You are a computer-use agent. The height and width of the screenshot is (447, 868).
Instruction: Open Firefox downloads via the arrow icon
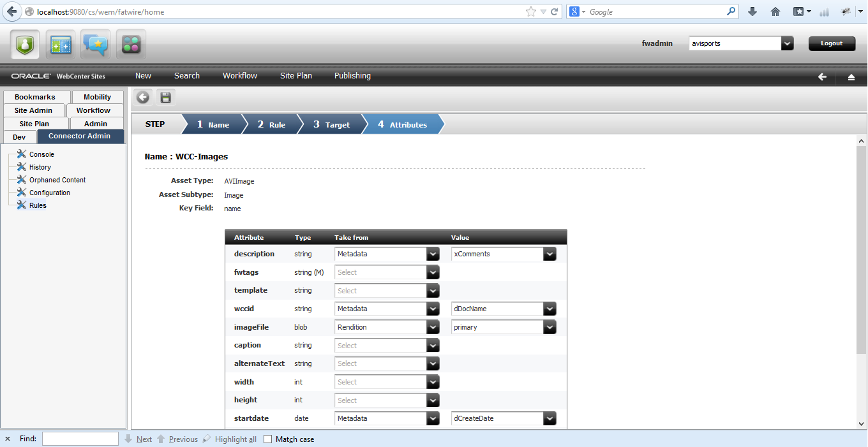point(752,11)
